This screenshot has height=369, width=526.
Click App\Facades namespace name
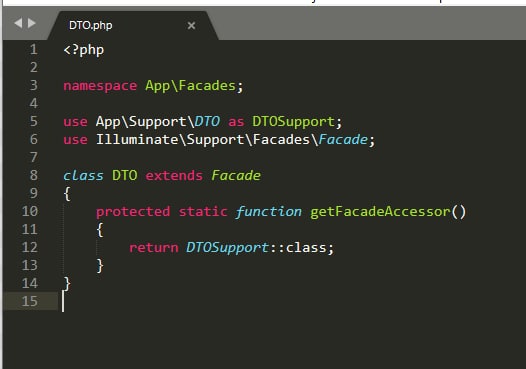click(x=190, y=86)
